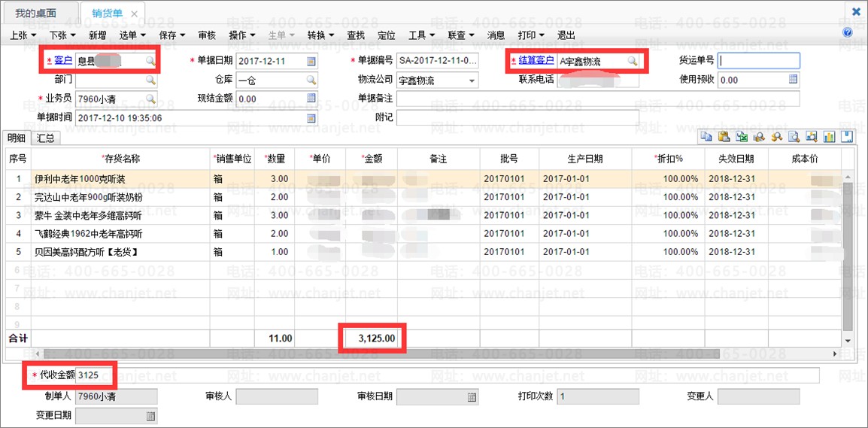Click the 代收金额 field showing 3125
Viewport: 868px width, 428px height.
[447, 375]
